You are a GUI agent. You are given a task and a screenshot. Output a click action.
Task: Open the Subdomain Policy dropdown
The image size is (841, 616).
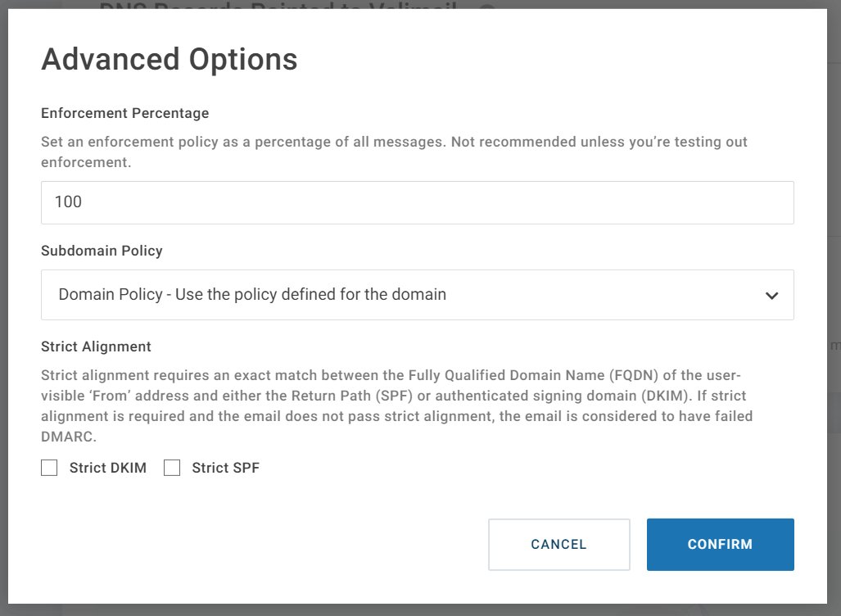(418, 295)
